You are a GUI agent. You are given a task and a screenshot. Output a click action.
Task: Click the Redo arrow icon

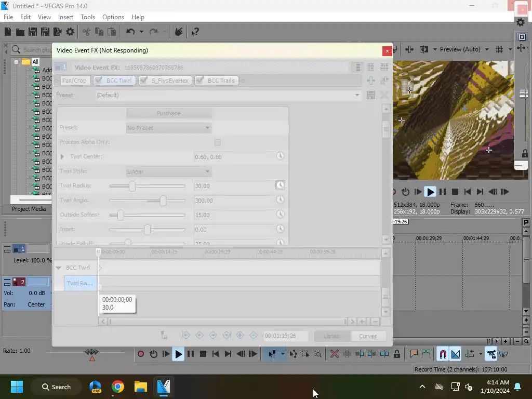click(154, 32)
